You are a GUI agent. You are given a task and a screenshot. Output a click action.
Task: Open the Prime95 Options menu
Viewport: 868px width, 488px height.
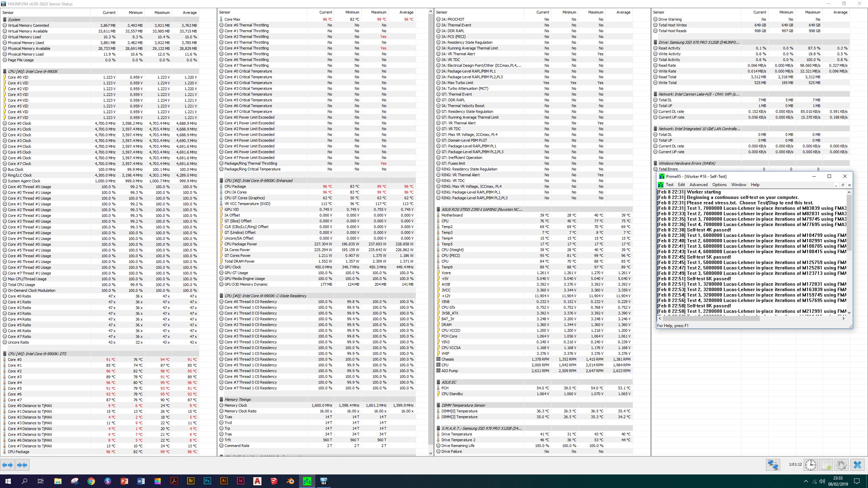[719, 185]
